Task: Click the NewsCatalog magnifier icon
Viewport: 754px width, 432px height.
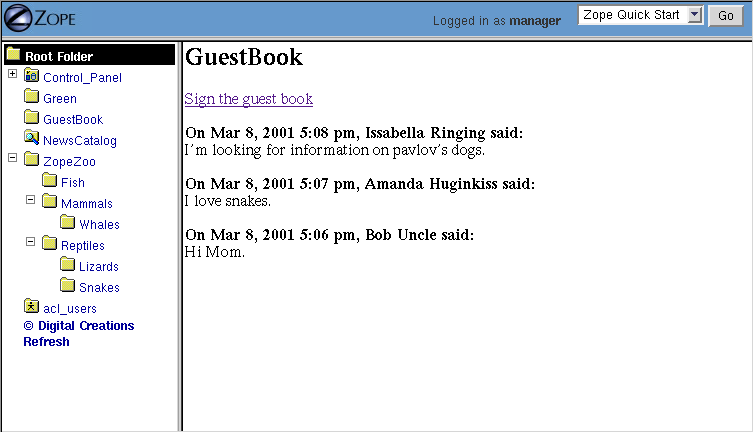Action: coord(31,140)
